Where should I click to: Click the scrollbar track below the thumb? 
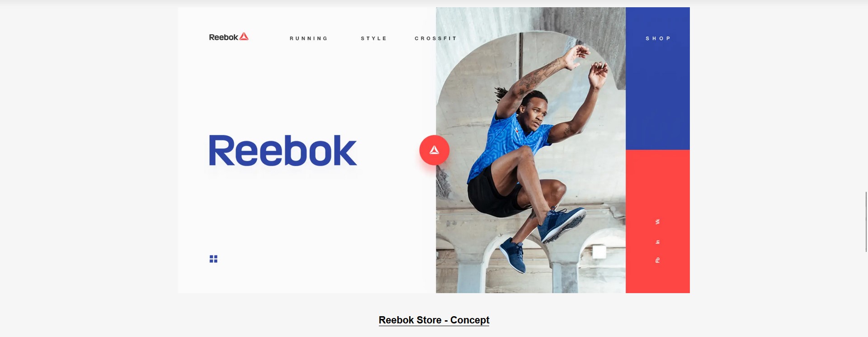click(866, 294)
